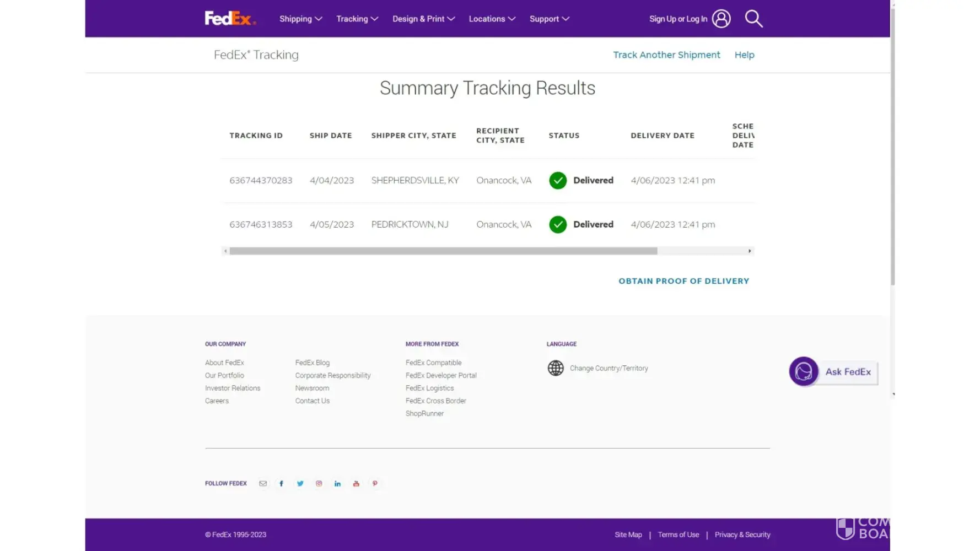The image size is (980, 551).
Task: Open FedEx Logistics footer link
Action: pyautogui.click(x=429, y=388)
